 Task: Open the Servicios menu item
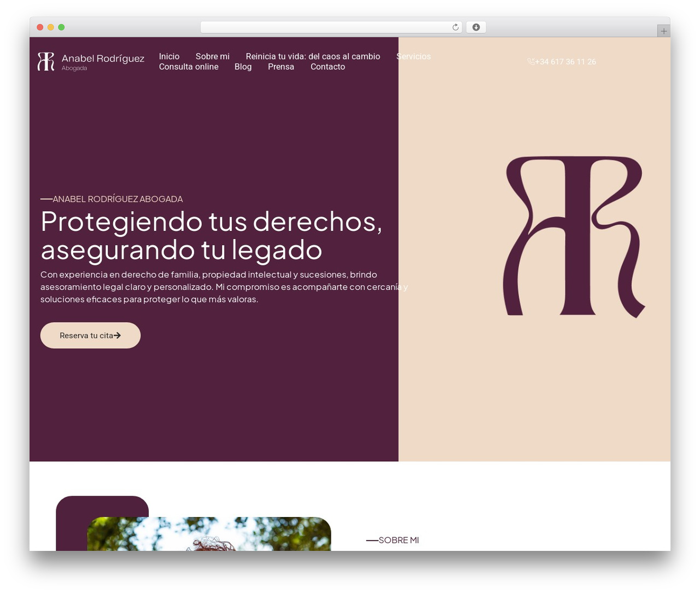click(x=413, y=56)
